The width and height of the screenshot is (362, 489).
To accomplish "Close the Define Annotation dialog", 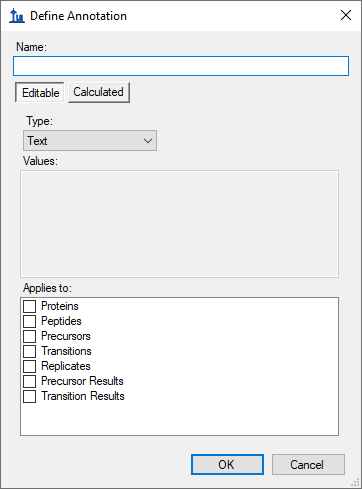I will (346, 15).
